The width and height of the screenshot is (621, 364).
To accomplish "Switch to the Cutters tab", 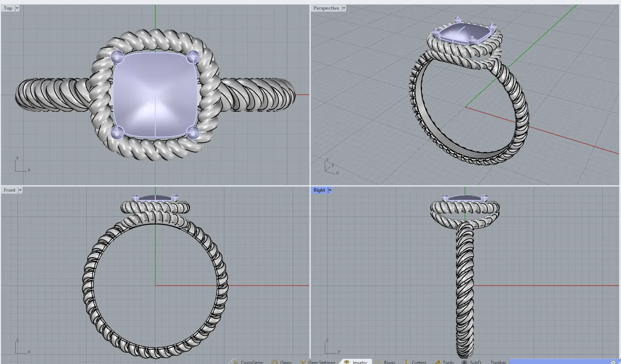I will click(x=418, y=362).
